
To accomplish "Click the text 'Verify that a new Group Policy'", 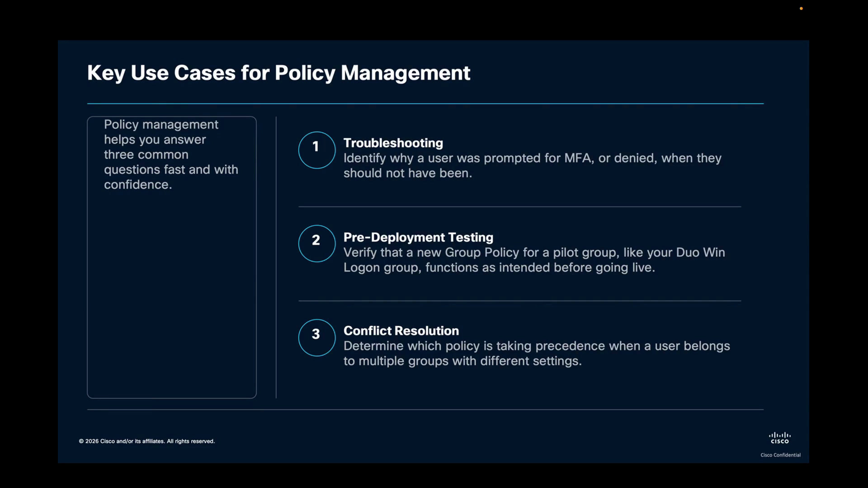I will click(x=431, y=252).
